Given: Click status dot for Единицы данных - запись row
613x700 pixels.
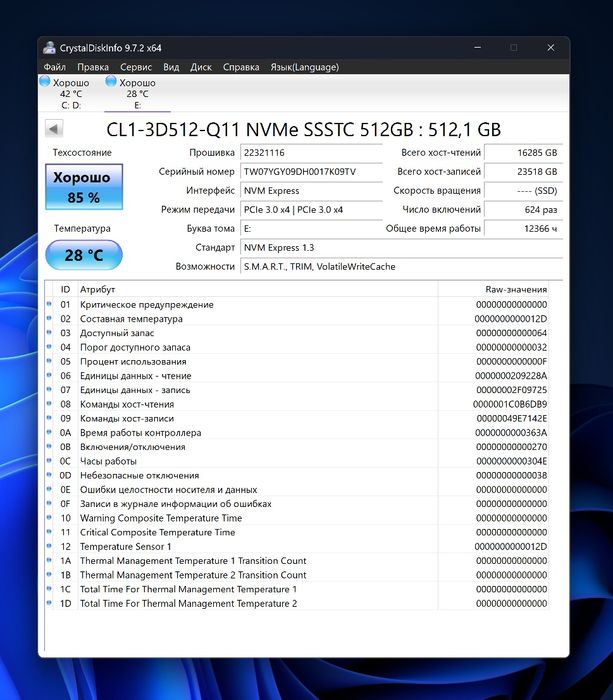Looking at the screenshot, I should 49,389.
